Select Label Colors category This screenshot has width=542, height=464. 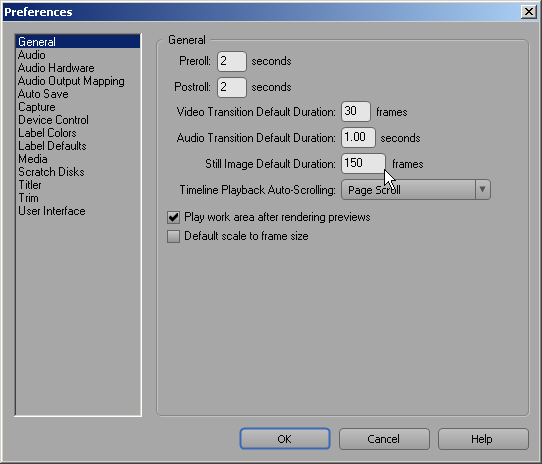[x=47, y=133]
